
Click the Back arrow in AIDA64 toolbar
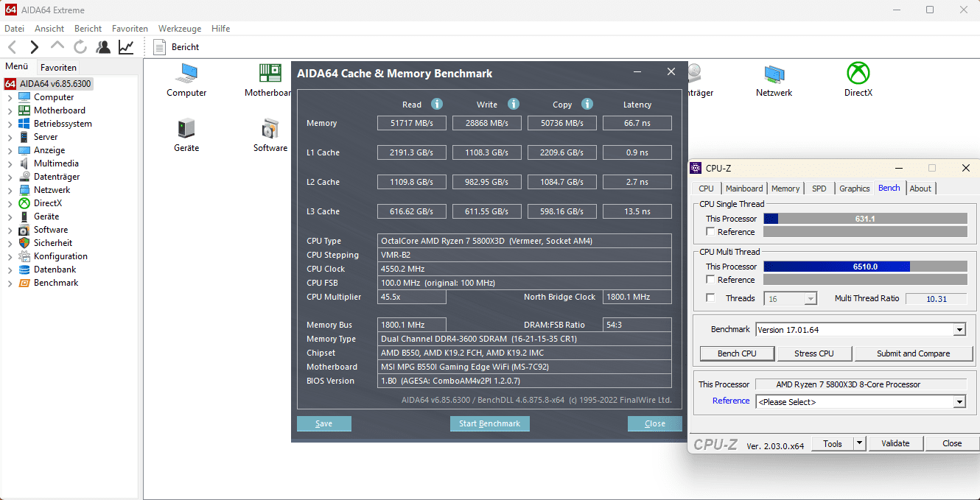[x=13, y=47]
